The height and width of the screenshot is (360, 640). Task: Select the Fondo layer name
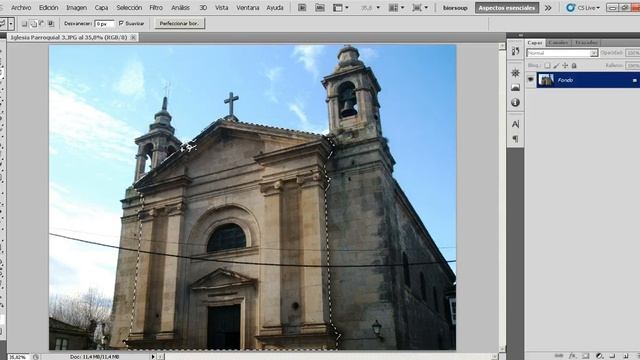click(565, 80)
